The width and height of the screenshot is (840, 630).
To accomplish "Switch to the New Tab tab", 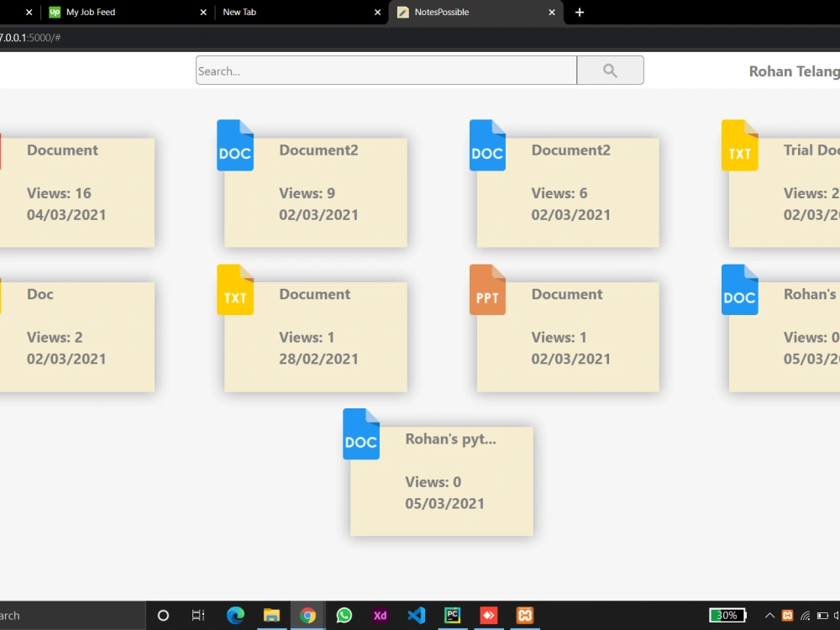I will click(239, 12).
